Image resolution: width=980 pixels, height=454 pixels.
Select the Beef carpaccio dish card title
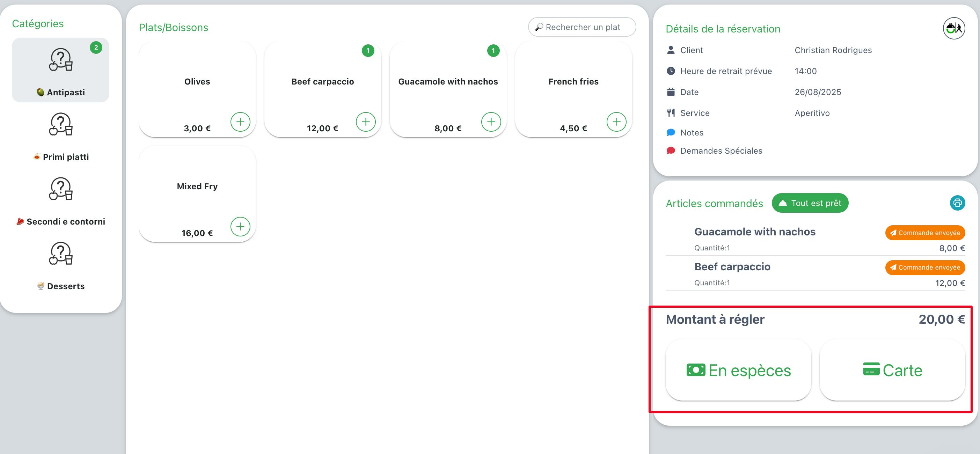[323, 81]
